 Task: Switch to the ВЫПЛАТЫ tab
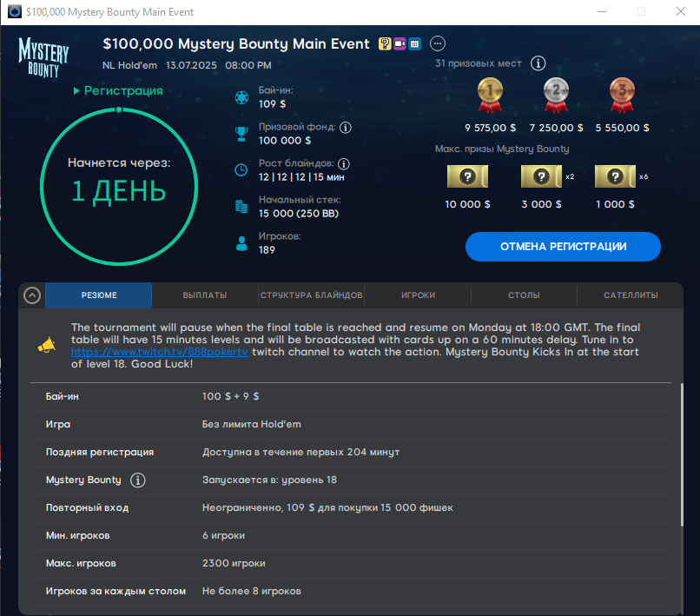[205, 295]
